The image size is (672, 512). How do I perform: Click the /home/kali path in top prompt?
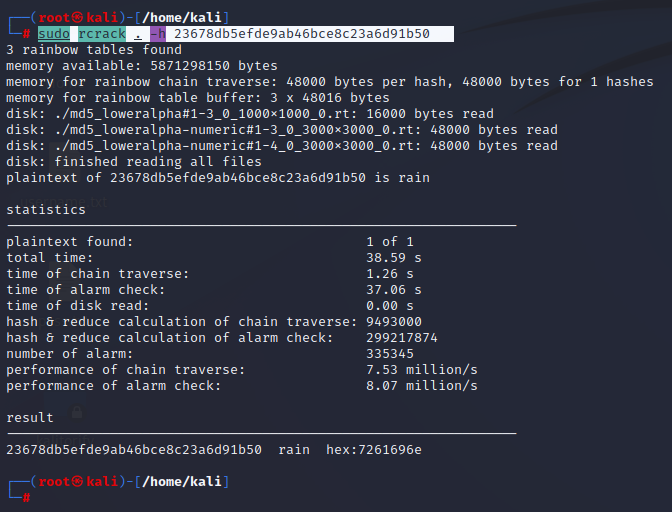coord(182,18)
